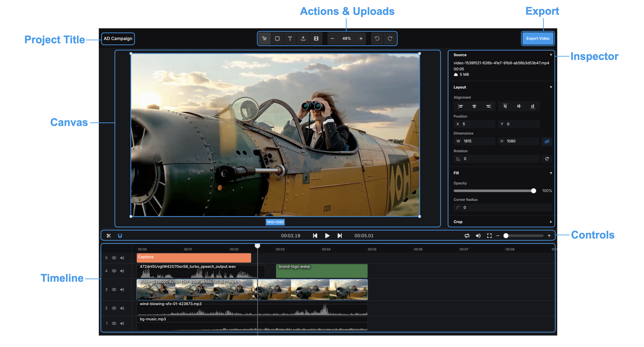Reset rotation with the rotate icon
The height and width of the screenshot is (347, 644).
click(547, 159)
